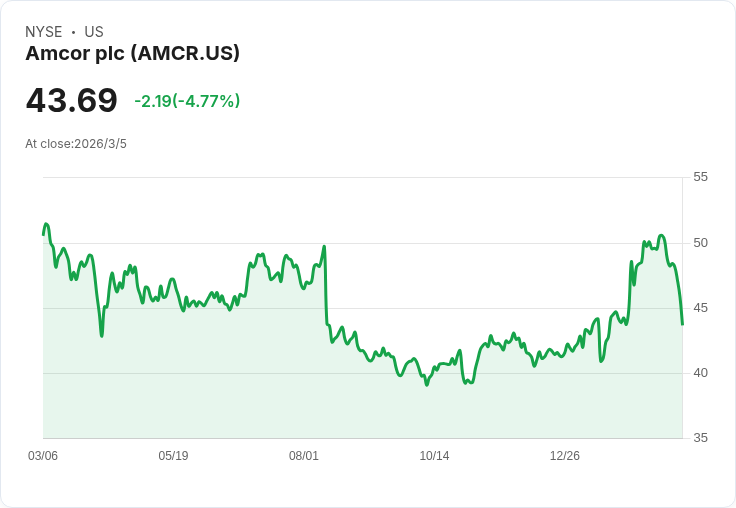Image resolution: width=736 pixels, height=508 pixels.
Task: Click the bottom of the sharp August price drop
Action: pos(332,342)
